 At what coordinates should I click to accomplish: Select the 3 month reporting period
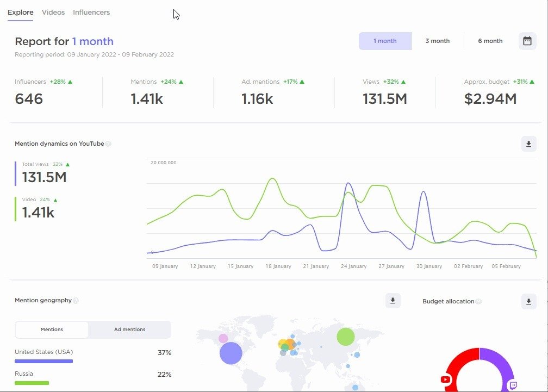[x=438, y=41]
